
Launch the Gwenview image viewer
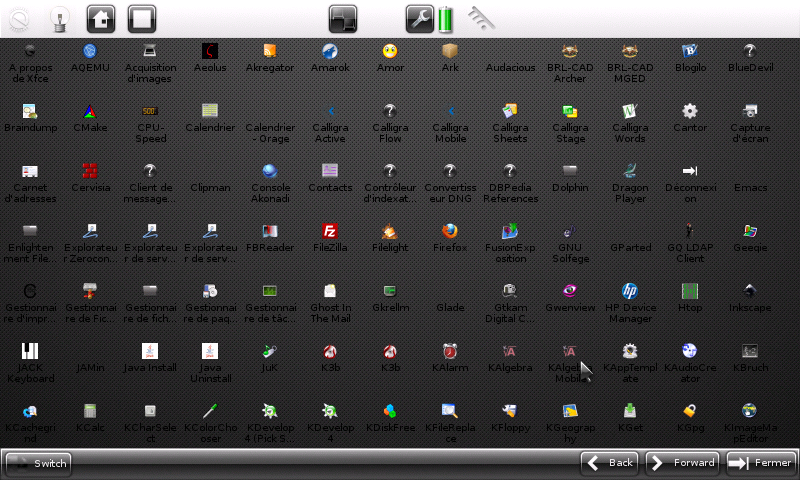tap(570, 292)
